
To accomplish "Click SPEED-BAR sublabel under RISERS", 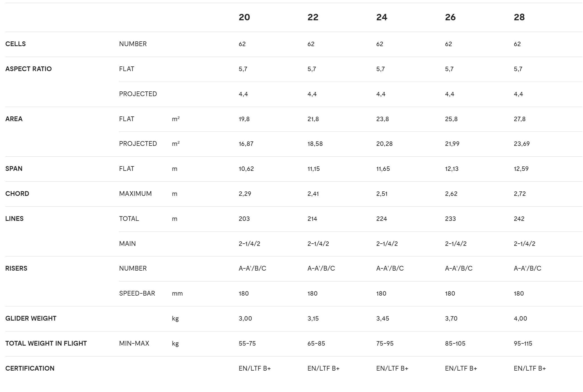I will tap(137, 293).
